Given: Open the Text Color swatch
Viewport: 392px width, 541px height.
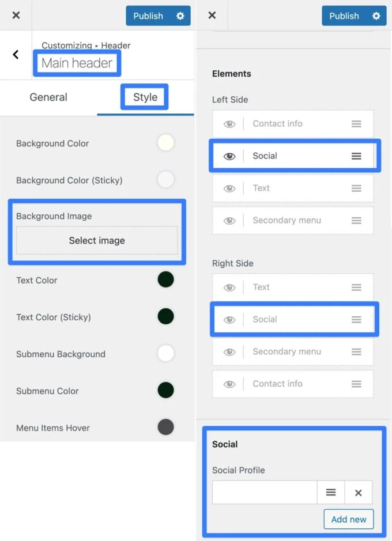Looking at the screenshot, I should click(x=165, y=280).
